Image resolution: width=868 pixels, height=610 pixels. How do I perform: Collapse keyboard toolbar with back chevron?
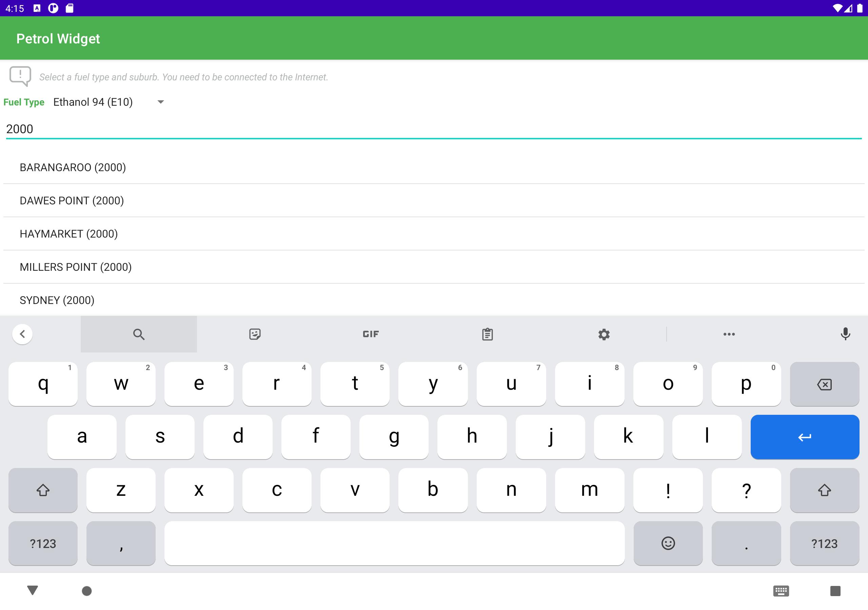[x=22, y=334]
